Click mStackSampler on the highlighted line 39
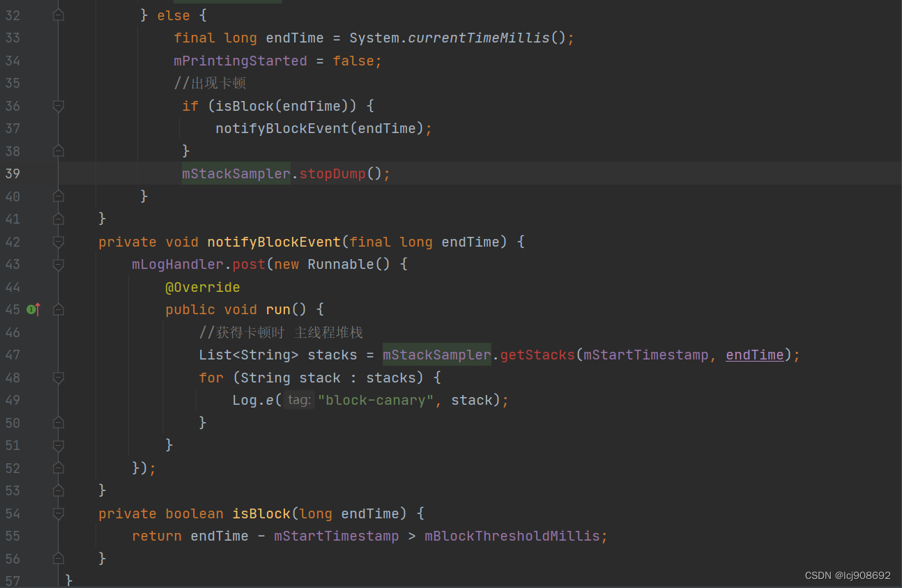 (x=236, y=173)
